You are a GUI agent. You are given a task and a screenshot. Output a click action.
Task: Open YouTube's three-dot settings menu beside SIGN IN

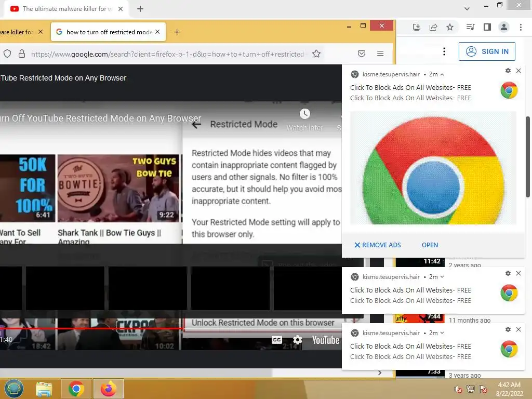click(444, 51)
